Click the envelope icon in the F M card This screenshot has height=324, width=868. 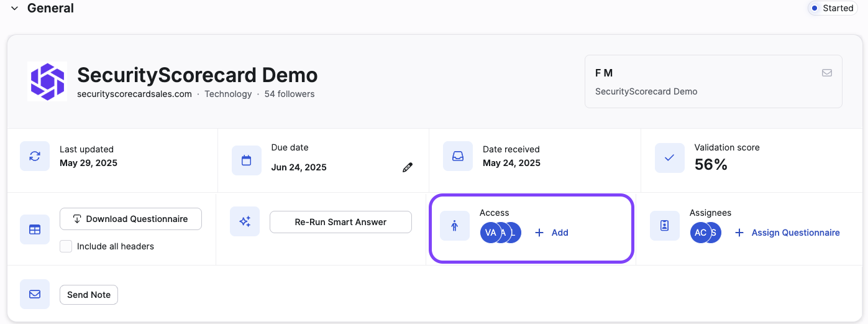[x=827, y=73]
